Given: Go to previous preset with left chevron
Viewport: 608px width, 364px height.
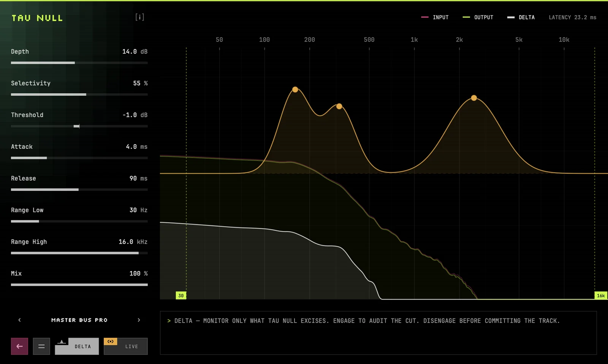Looking at the screenshot, I should (20, 320).
